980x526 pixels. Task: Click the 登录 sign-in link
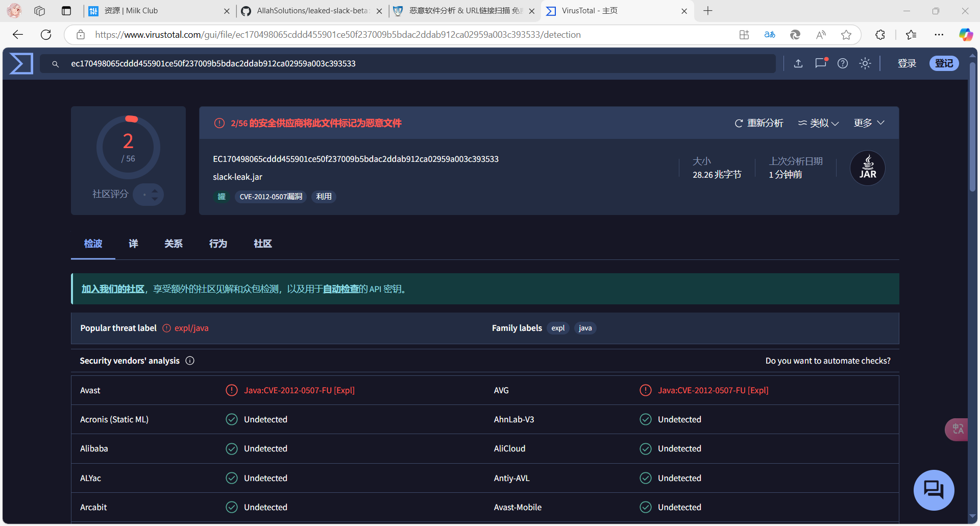907,63
